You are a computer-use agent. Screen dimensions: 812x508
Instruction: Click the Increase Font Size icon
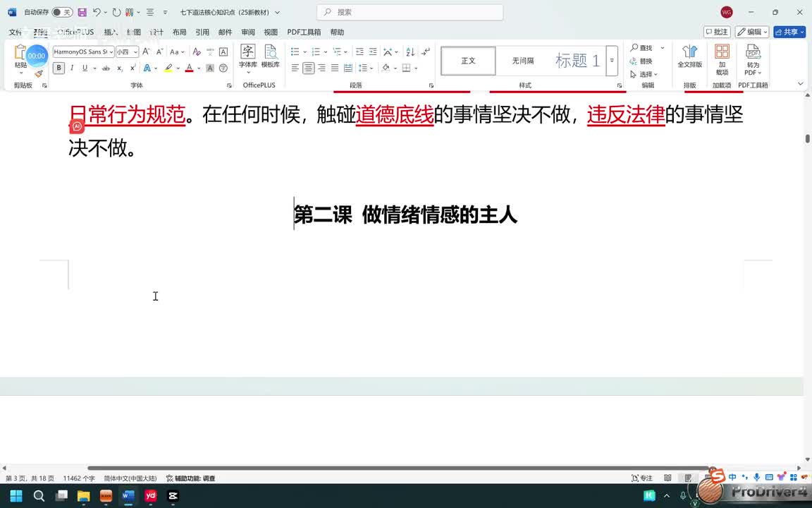pyautogui.click(x=146, y=52)
